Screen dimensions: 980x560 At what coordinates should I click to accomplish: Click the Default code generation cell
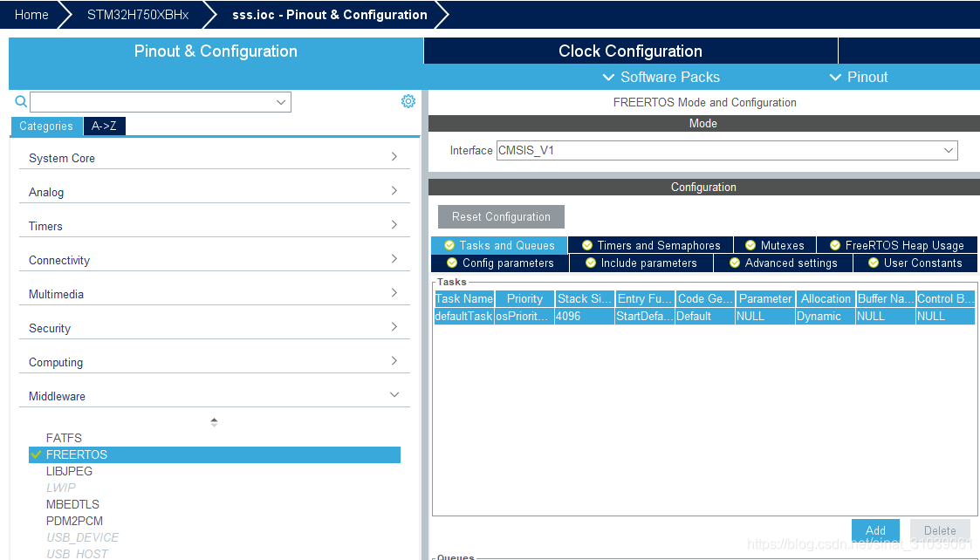704,317
